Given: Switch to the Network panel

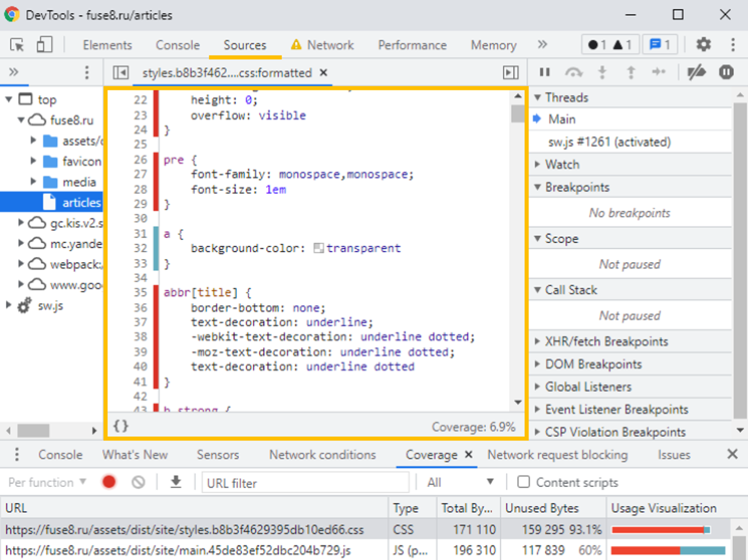Looking at the screenshot, I should coord(330,44).
